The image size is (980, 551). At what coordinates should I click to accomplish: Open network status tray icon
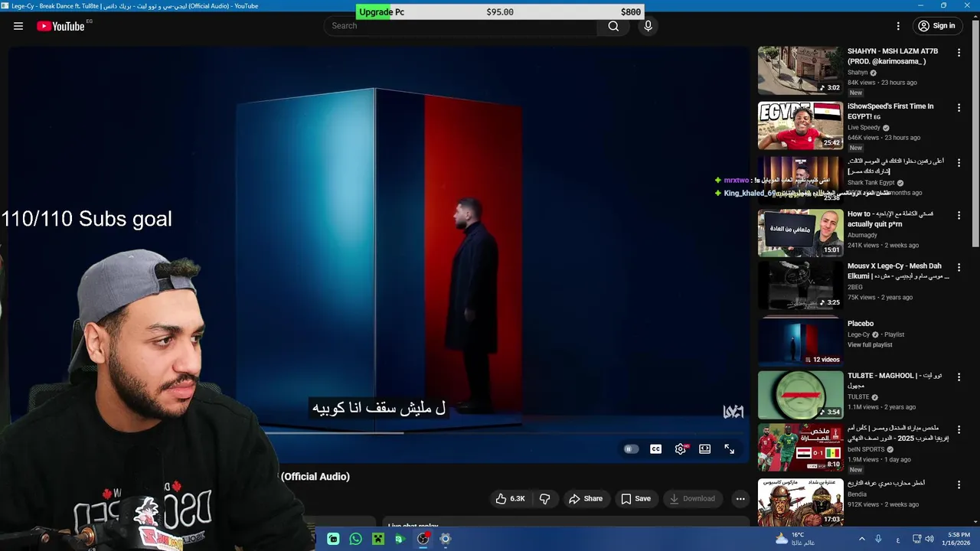(916, 539)
